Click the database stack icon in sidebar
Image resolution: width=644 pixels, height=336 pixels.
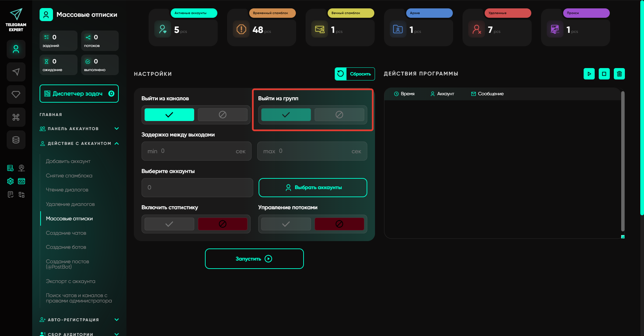[x=16, y=140]
